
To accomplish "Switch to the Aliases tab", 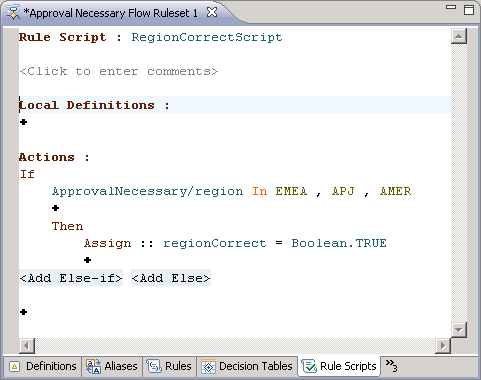I will (112, 366).
